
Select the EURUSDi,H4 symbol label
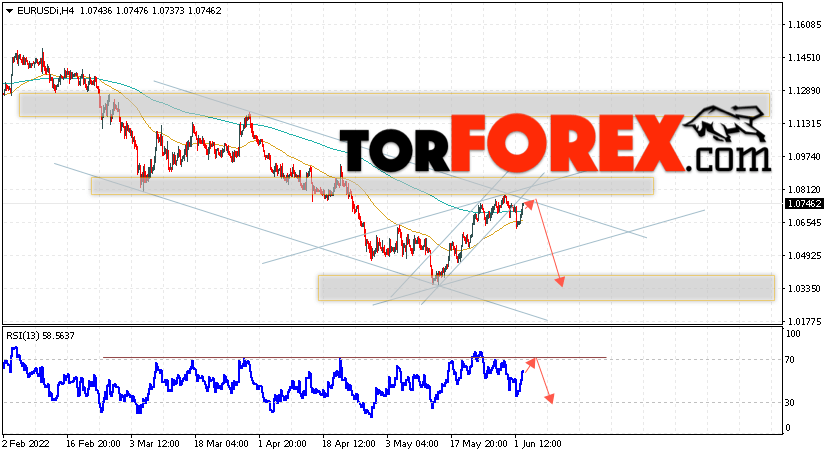pos(46,11)
